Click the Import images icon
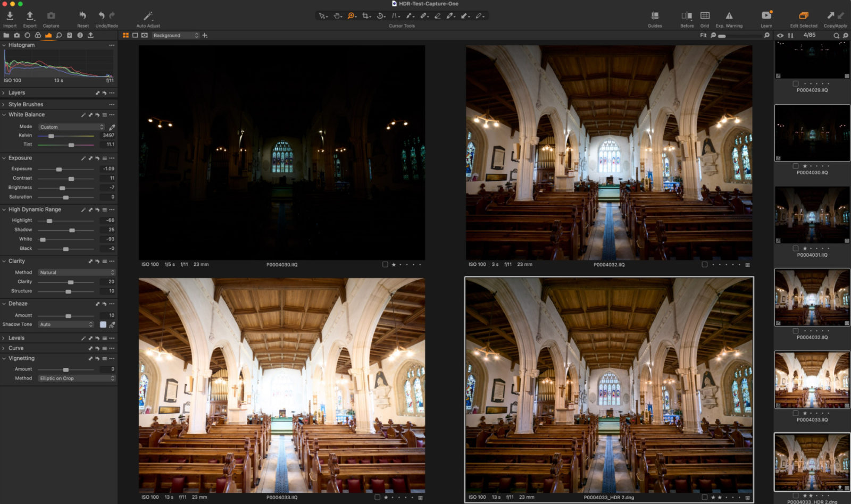Image resolution: width=851 pixels, height=504 pixels. pyautogui.click(x=10, y=16)
